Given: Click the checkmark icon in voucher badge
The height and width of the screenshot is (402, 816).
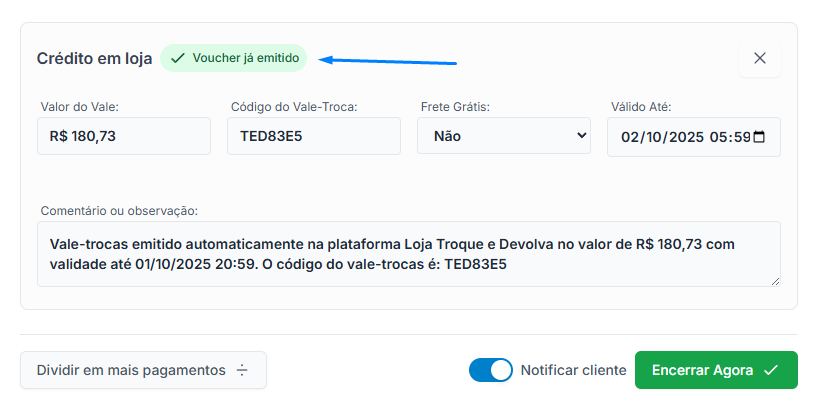Looking at the screenshot, I should pyautogui.click(x=177, y=58).
